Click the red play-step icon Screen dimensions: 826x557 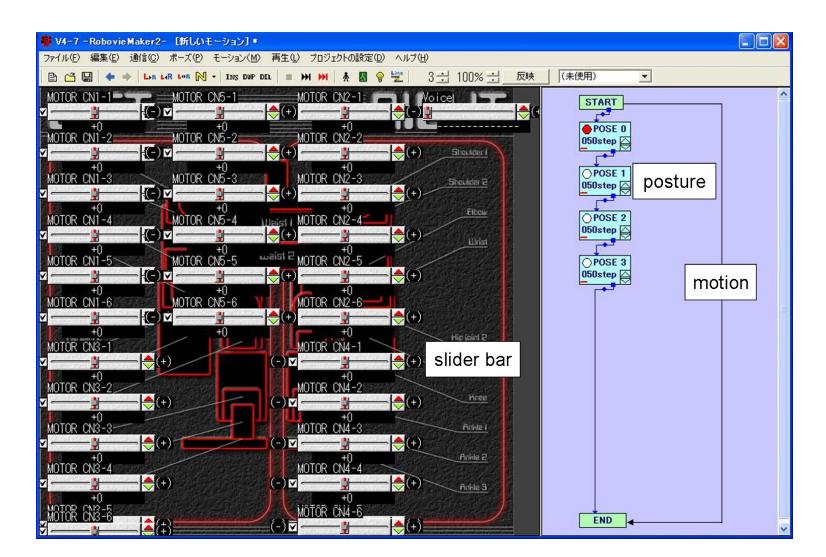(x=323, y=77)
